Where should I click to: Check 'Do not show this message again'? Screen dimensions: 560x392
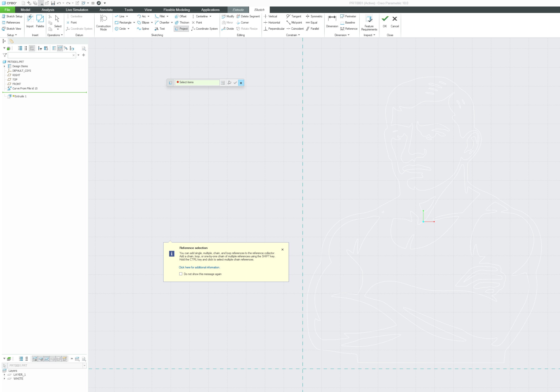[181, 274]
